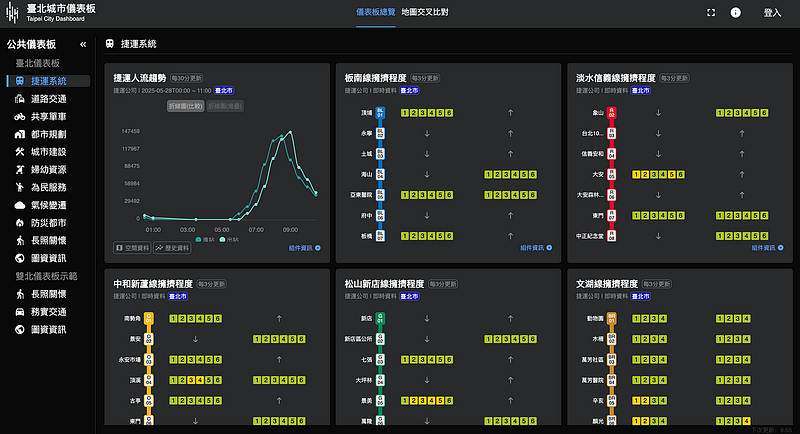Screen dimensions: 800x434
Task: Open the fullscreen mode icon
Action: tap(711, 13)
